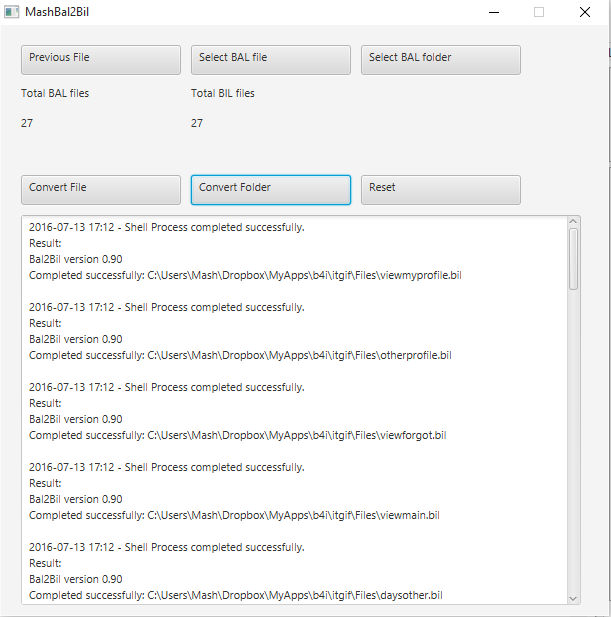Select the viewmain.bil path line in log
The image size is (611, 617).
point(234,515)
